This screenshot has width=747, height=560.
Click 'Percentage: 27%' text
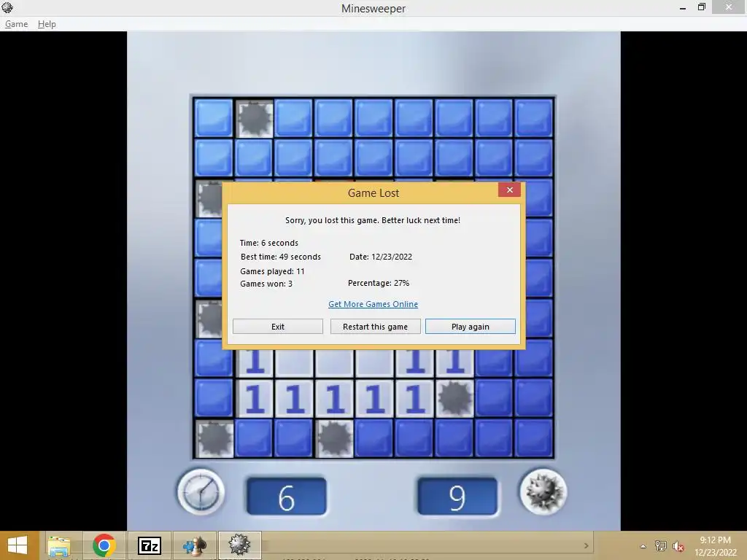point(379,283)
